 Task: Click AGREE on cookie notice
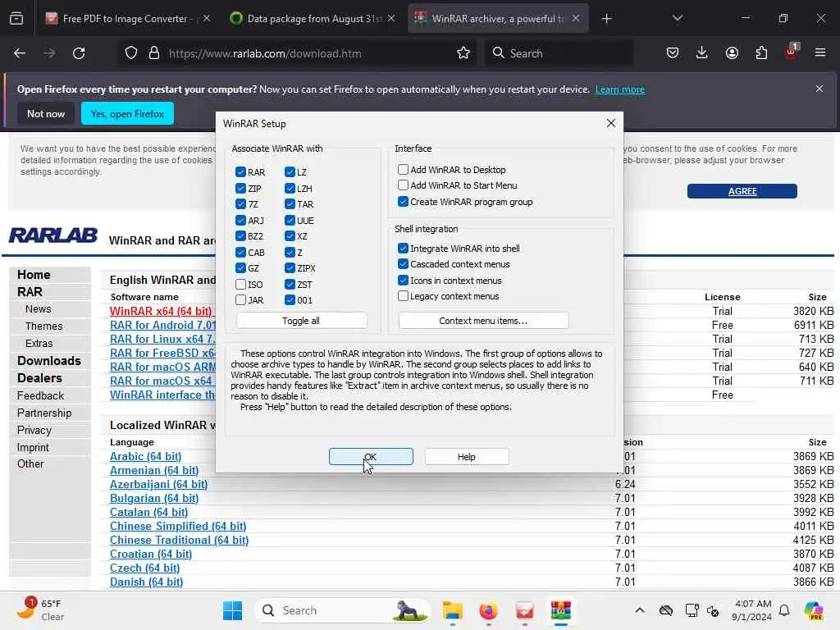coord(742,191)
